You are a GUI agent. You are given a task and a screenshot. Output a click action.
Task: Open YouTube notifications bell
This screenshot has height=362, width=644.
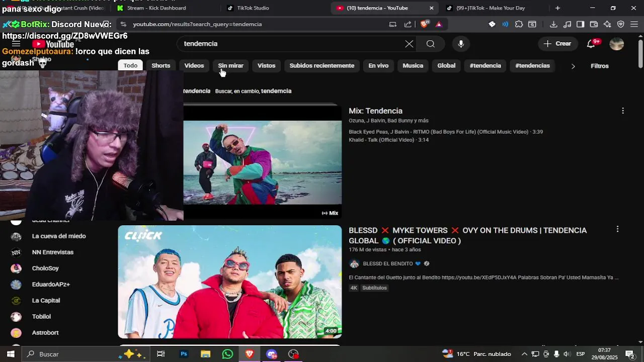(x=591, y=44)
